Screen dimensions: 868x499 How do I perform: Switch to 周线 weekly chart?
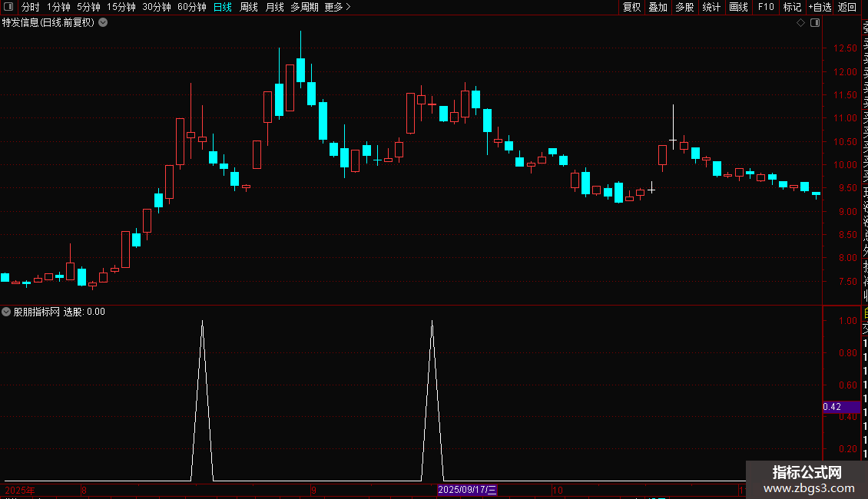tap(249, 7)
